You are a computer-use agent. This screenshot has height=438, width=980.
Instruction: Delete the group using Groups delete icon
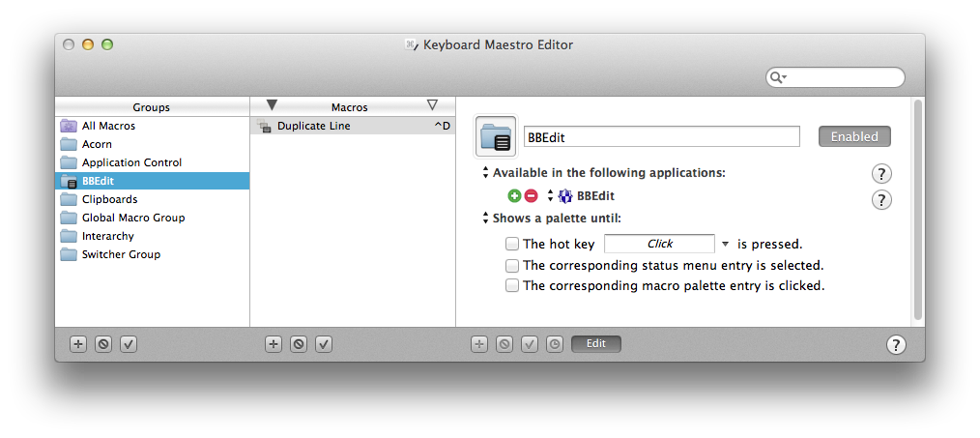click(x=103, y=344)
